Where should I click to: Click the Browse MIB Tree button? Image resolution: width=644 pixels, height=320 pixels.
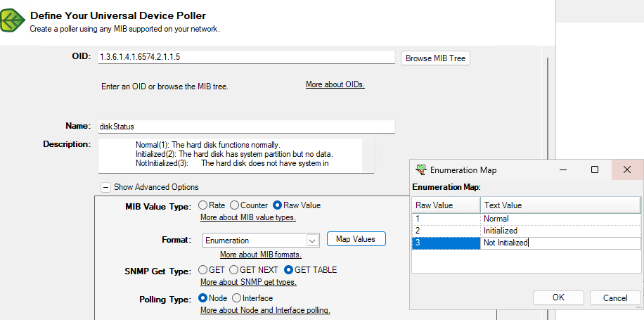[x=435, y=58]
